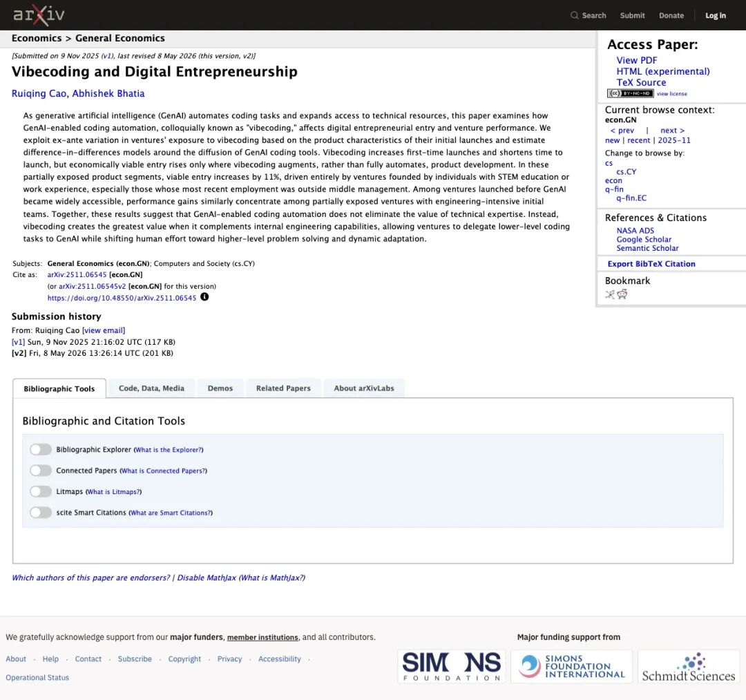Enable the Bibliographic Explorer toggle
Viewport: 746px width, 700px height.
(41, 450)
